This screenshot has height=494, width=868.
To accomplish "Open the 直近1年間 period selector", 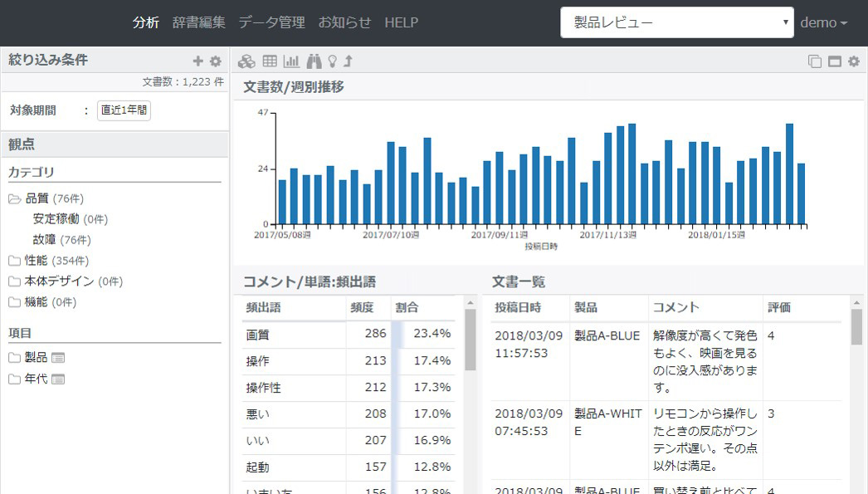I will (x=124, y=110).
